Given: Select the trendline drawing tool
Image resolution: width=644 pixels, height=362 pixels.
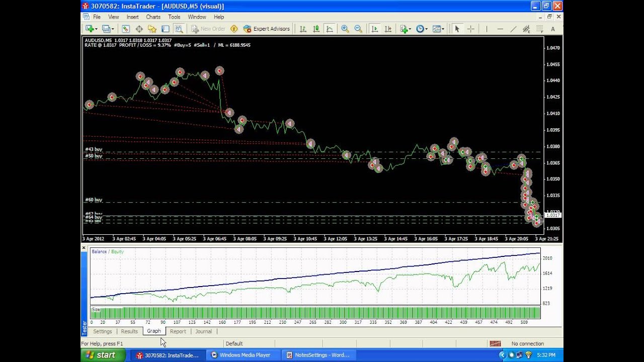Looking at the screenshot, I should pos(513,29).
